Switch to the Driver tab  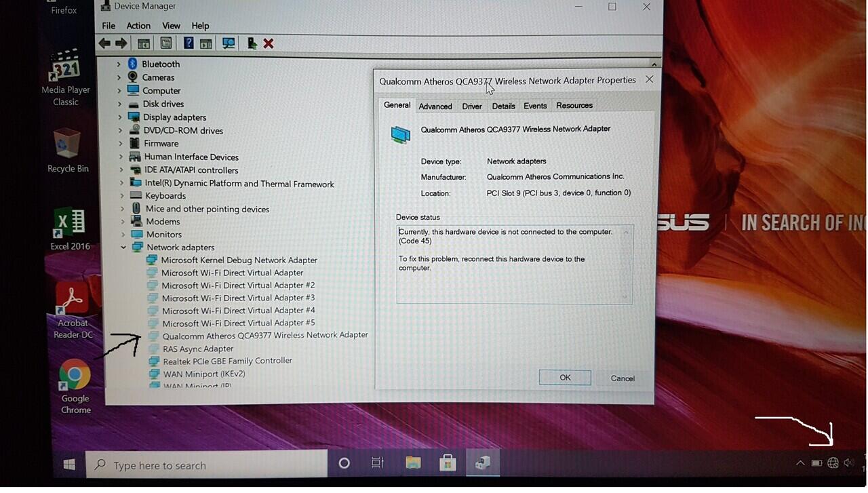click(472, 106)
